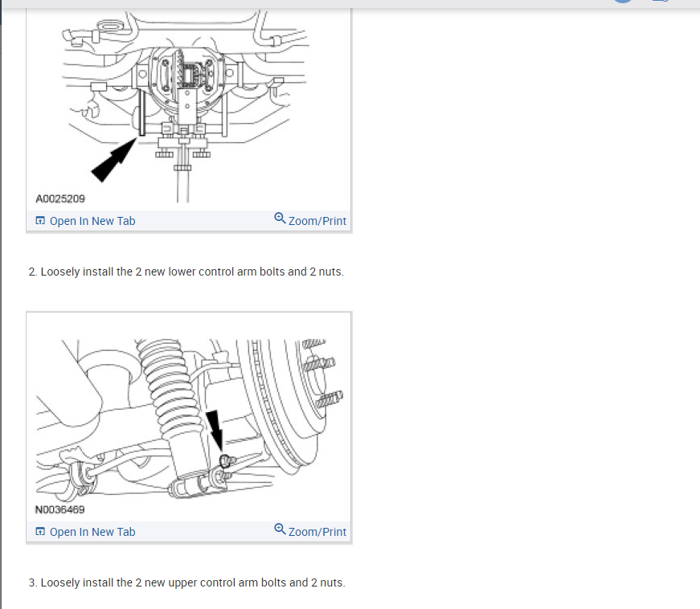Click magnifier icon under diagram A0025209

tap(280, 218)
